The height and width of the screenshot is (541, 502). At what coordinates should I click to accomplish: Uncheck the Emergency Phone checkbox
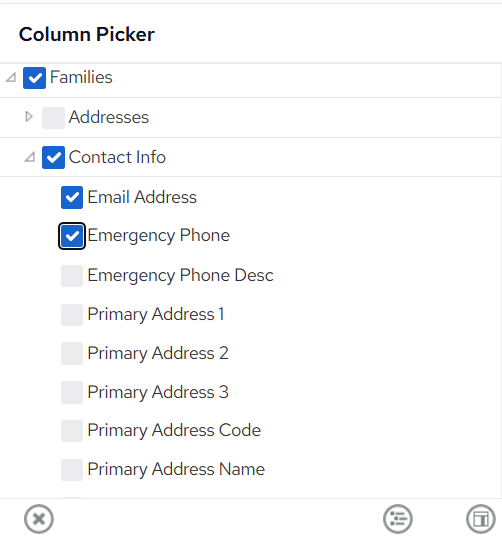[72, 236]
